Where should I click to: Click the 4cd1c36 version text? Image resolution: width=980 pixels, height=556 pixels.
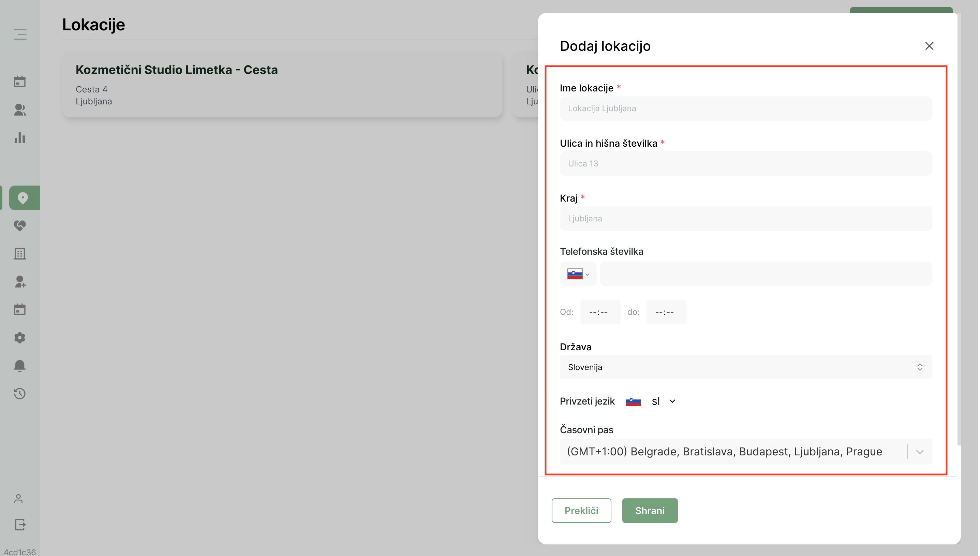pos(20,552)
